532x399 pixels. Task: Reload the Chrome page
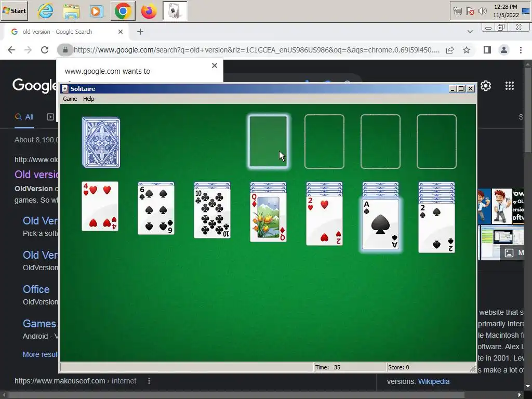click(x=45, y=50)
